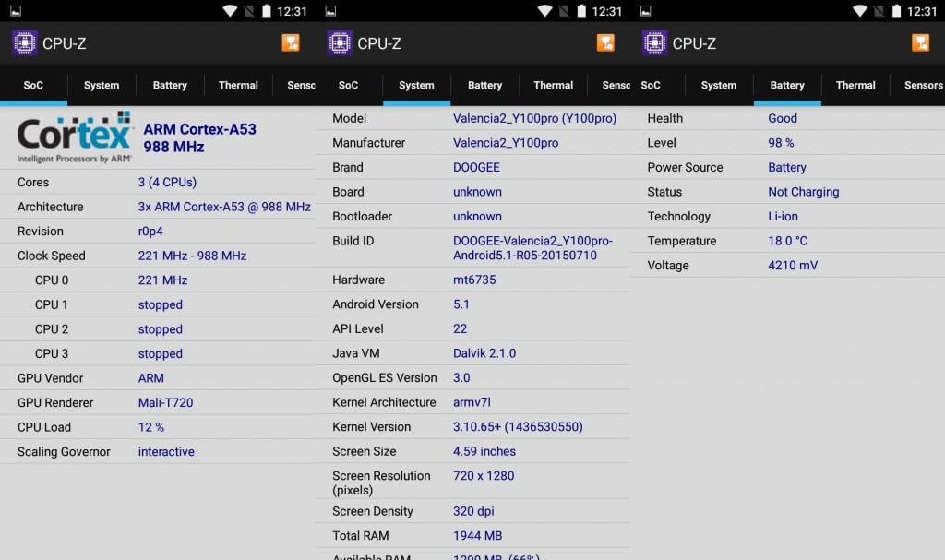The height and width of the screenshot is (560, 945).
Task: Tap the CPU 1 row 'stopped' value
Action: (161, 305)
